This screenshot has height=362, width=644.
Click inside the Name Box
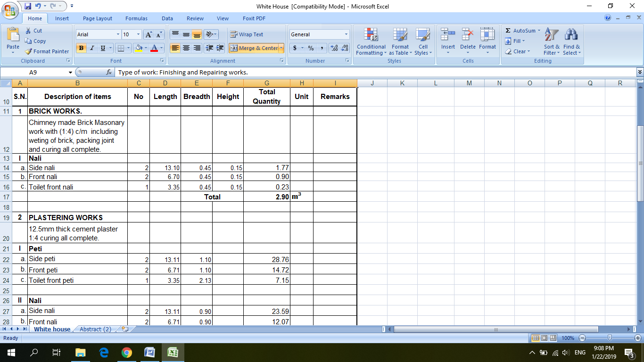click(33, 72)
